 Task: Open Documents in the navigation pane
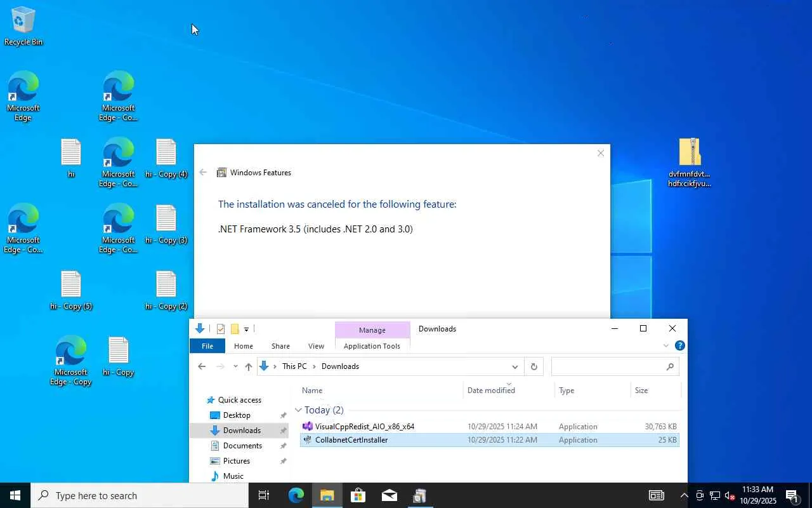tap(242, 446)
